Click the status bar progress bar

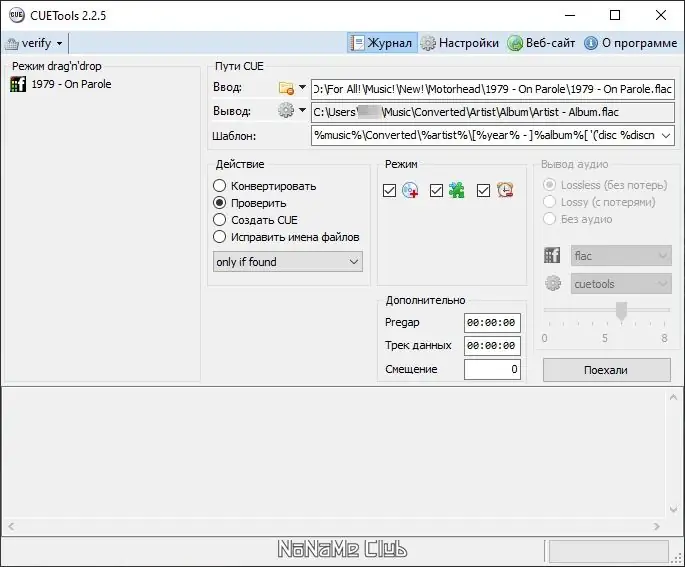coord(609,551)
